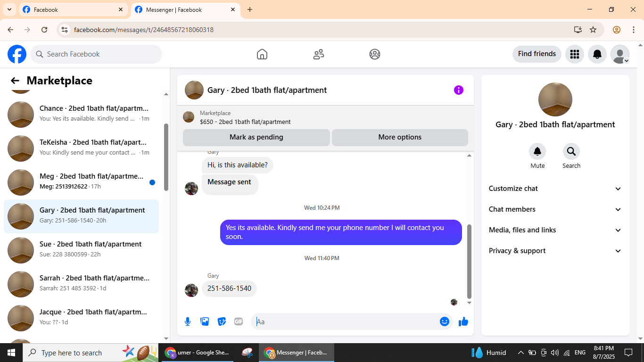644x362 pixels.
Task: Close the Messenger | Facebook tab
Action: click(x=233, y=9)
